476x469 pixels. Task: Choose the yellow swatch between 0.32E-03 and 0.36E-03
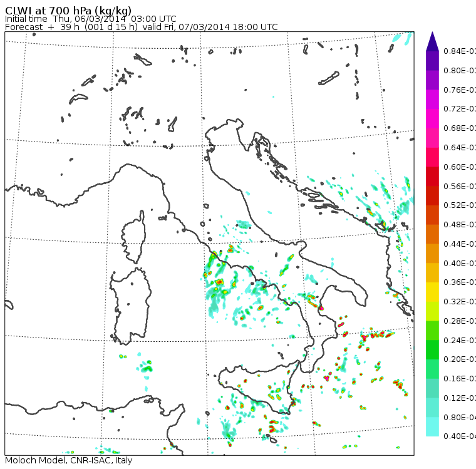click(x=432, y=292)
